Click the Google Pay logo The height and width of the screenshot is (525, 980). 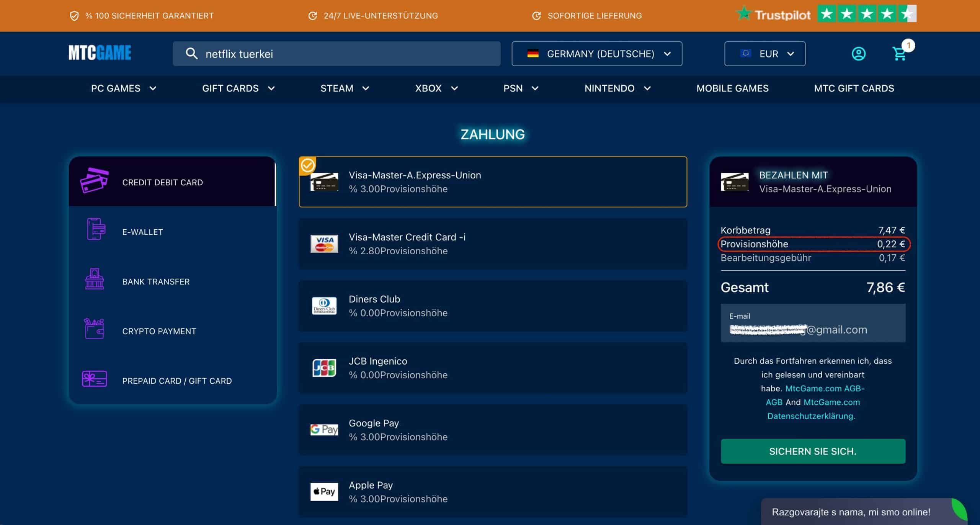click(x=324, y=430)
